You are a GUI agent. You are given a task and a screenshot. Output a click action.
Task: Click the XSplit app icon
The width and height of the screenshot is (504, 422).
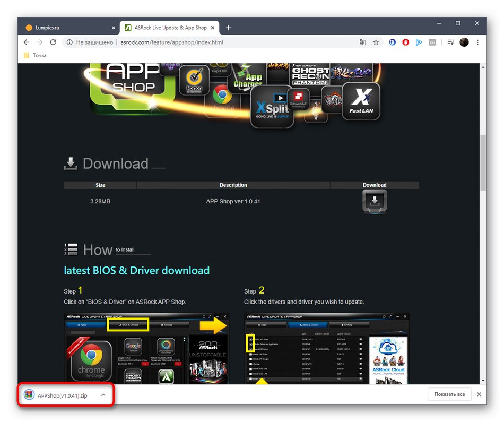(272, 107)
